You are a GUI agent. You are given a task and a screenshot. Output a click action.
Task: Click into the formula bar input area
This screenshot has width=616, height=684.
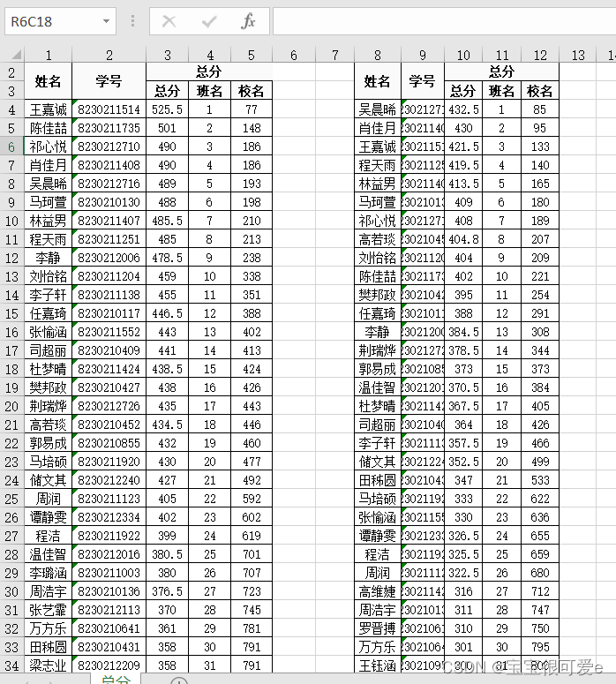(x=444, y=21)
